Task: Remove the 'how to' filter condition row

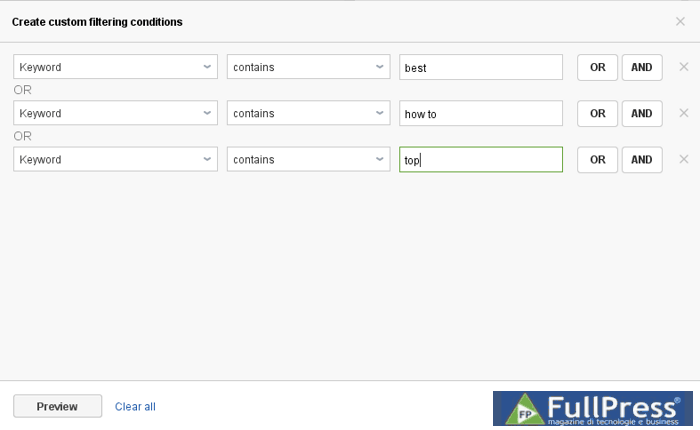Action: tap(684, 113)
